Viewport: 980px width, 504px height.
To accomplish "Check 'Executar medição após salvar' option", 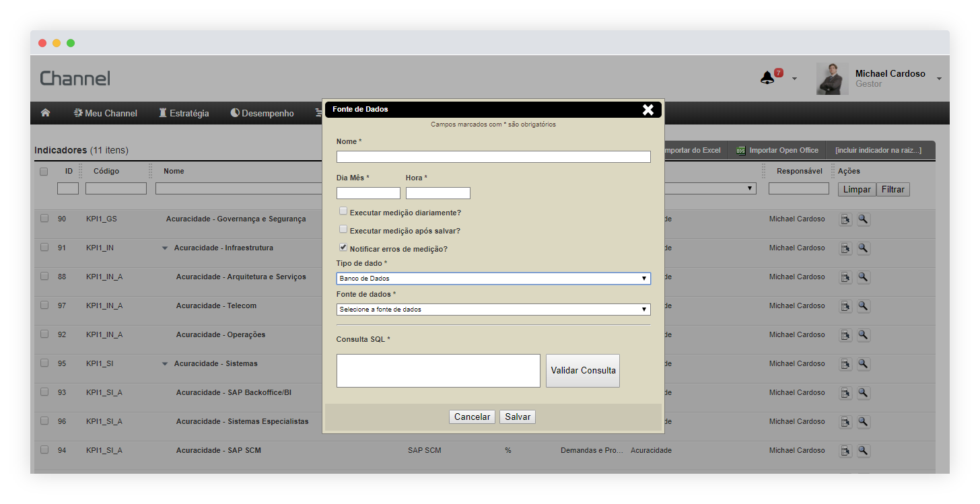I will [x=343, y=229].
